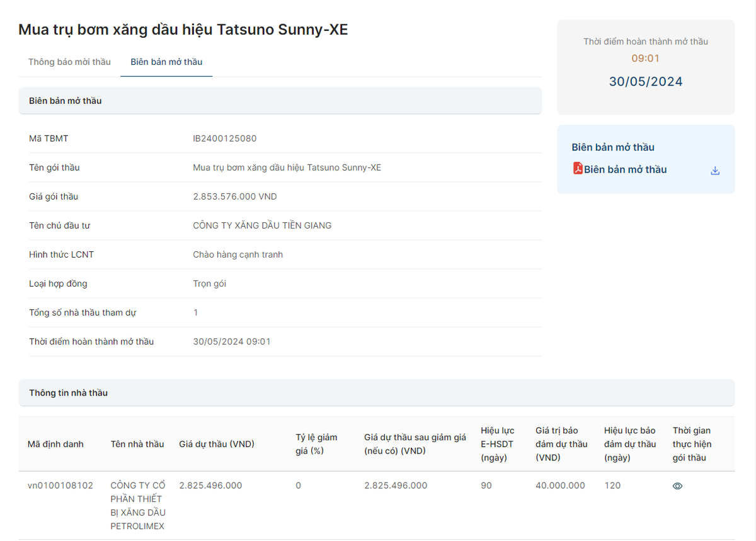Switch to Thông báo mời thầu tab
Screen dimensions: 756x541
[x=69, y=62]
